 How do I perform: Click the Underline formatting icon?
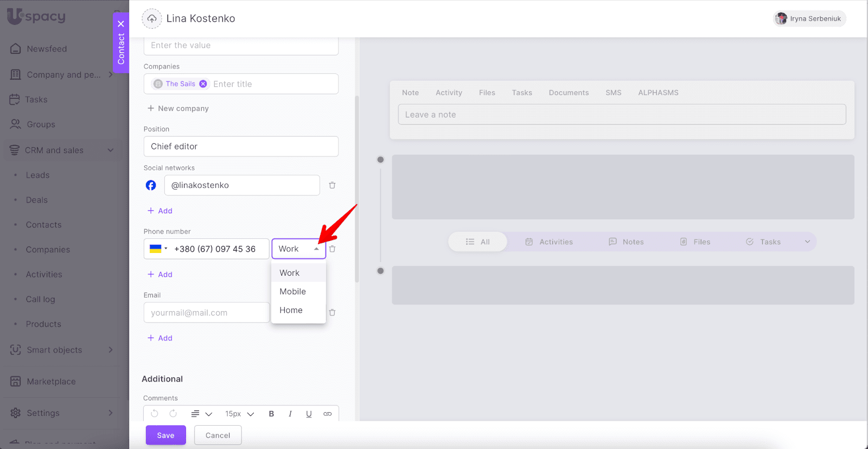coord(309,414)
